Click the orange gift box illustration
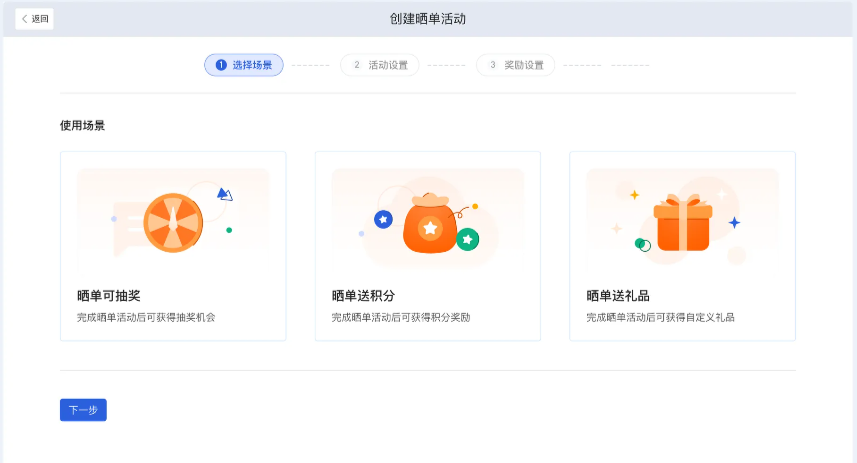857x463 pixels. pos(683,222)
